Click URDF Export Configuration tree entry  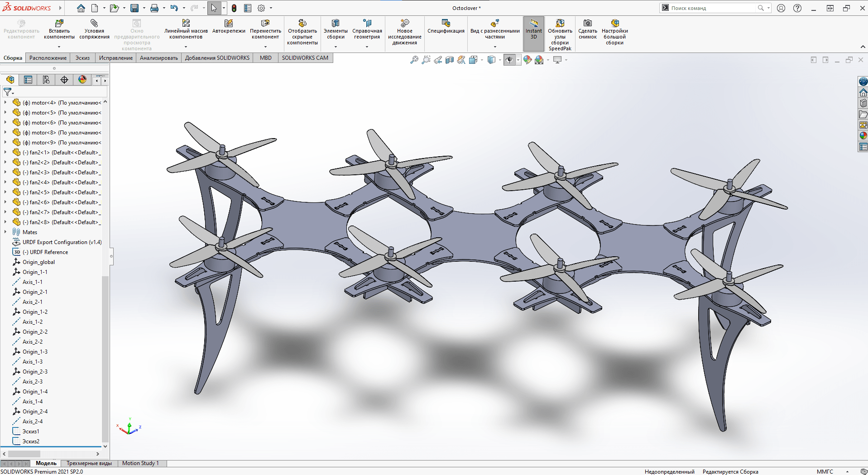click(62, 242)
